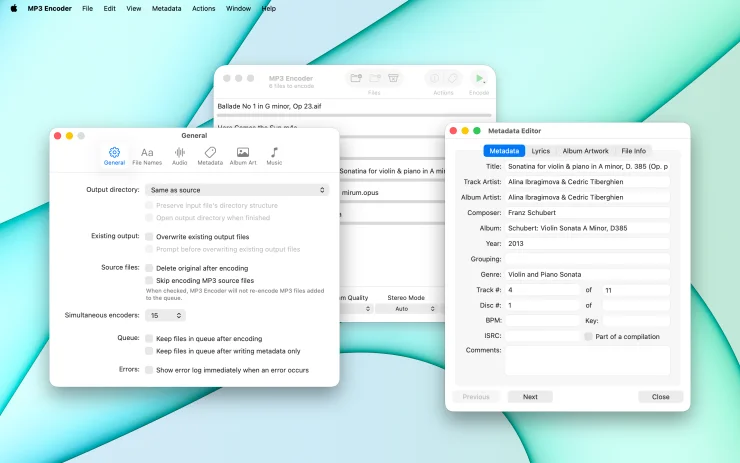This screenshot has height=463, width=740.
Task: Check Keep files in queue after encoding
Action: [149, 338]
